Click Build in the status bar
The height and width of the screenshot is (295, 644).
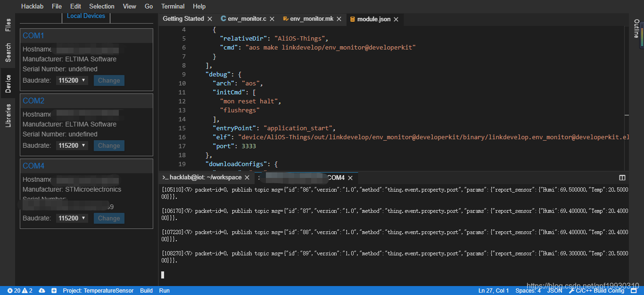point(146,290)
